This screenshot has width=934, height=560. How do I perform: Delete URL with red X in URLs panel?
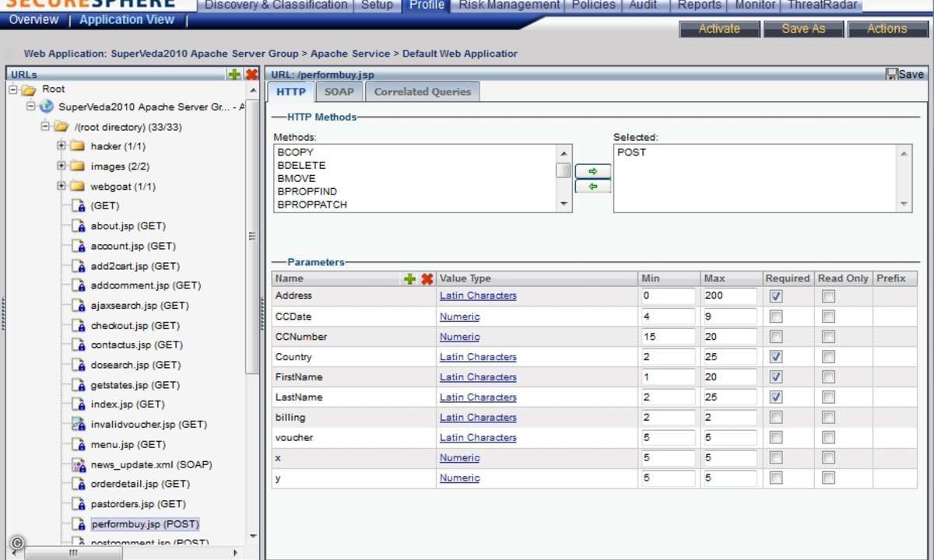coord(251,74)
